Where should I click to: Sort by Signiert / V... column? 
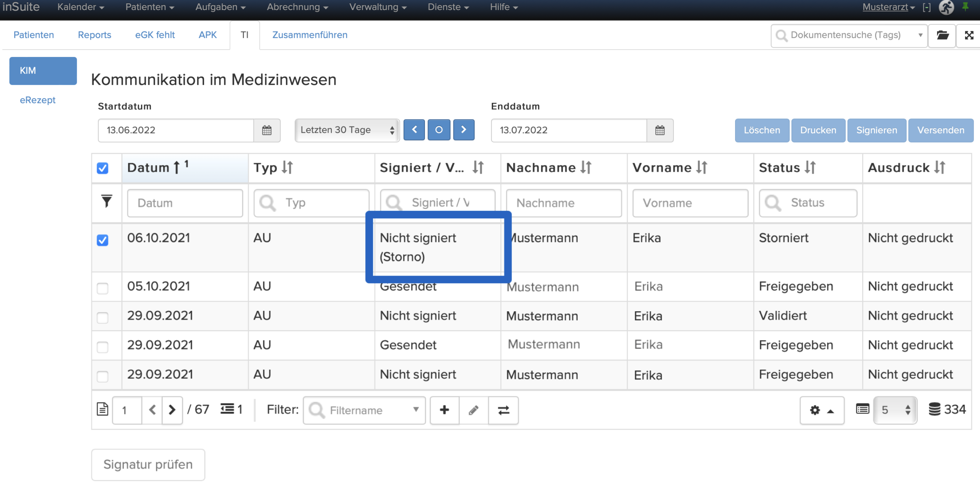pyautogui.click(x=478, y=167)
